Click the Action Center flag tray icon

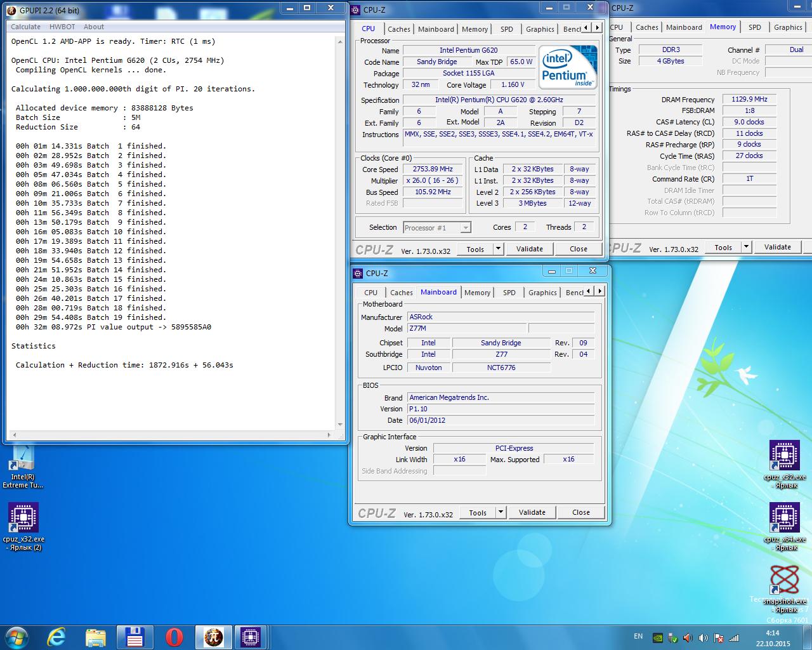tap(719, 638)
